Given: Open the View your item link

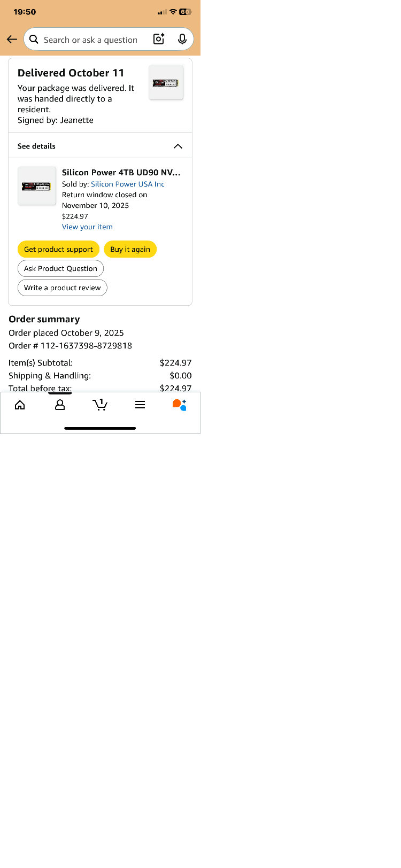Looking at the screenshot, I should pos(87,227).
